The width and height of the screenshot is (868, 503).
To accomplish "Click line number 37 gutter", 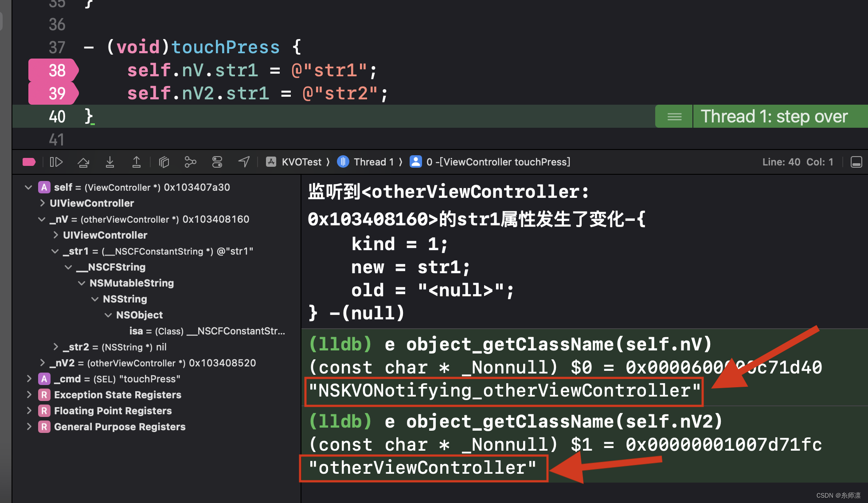I will [x=57, y=47].
